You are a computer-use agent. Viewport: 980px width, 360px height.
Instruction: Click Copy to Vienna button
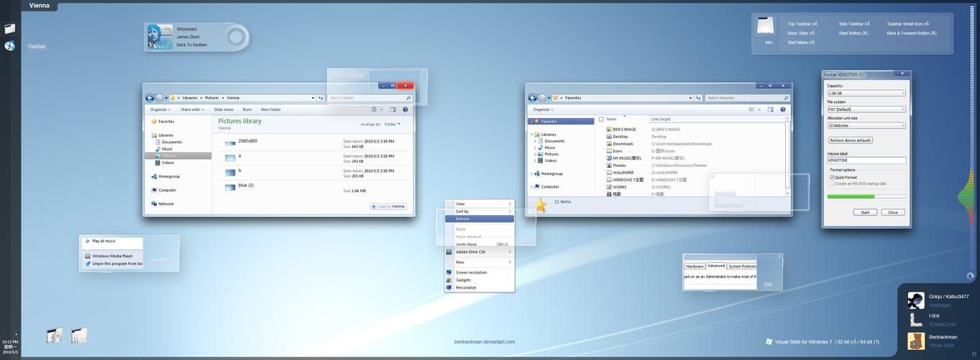coord(389,207)
